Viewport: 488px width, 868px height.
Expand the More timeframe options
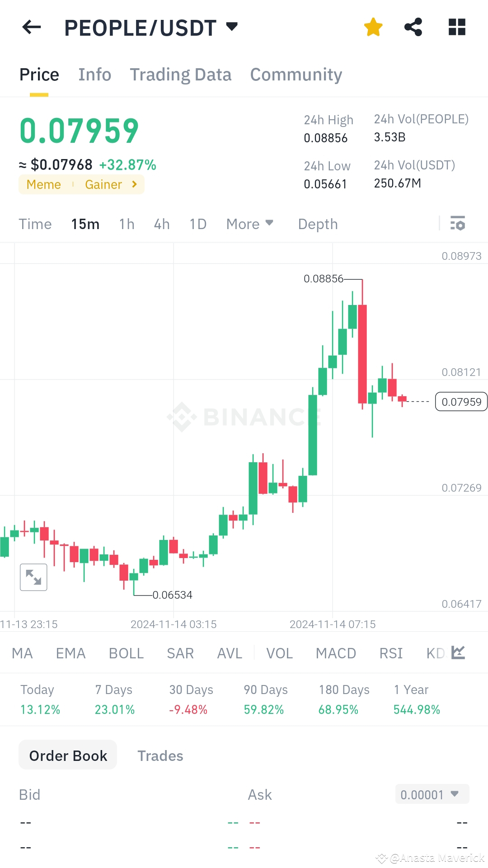[249, 224]
